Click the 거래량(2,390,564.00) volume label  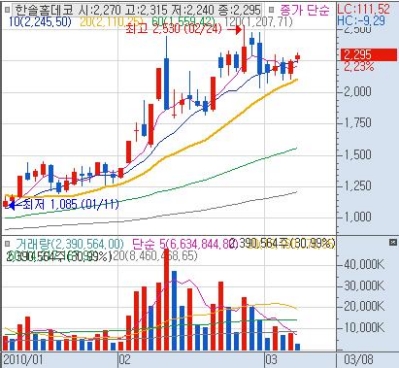(69, 244)
